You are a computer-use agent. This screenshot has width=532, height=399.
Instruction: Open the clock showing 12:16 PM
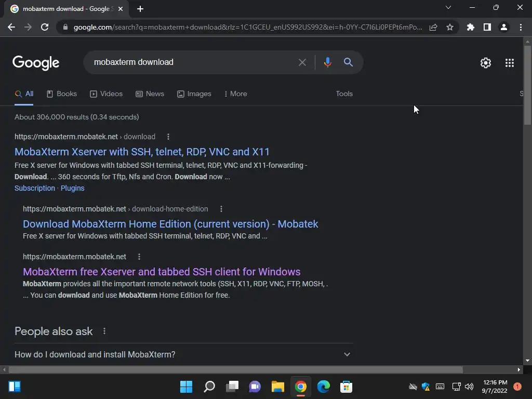pos(495,387)
